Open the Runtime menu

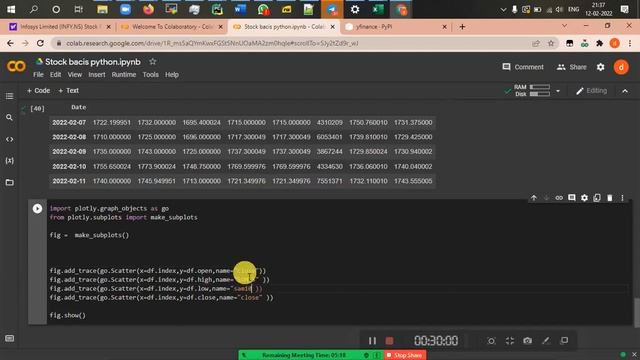click(124, 75)
